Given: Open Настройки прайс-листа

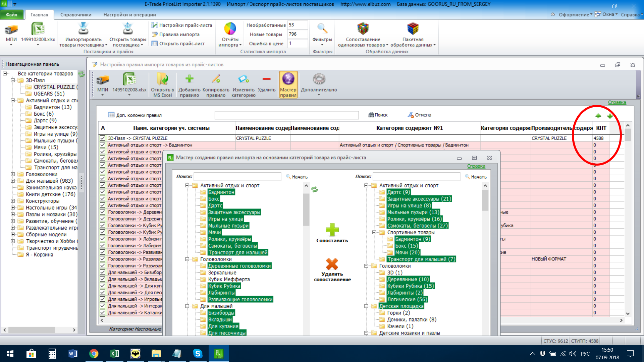Looking at the screenshot, I should (x=182, y=25).
